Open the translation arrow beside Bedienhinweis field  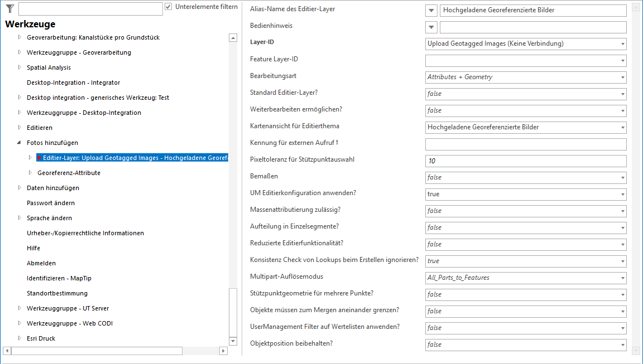click(x=430, y=27)
